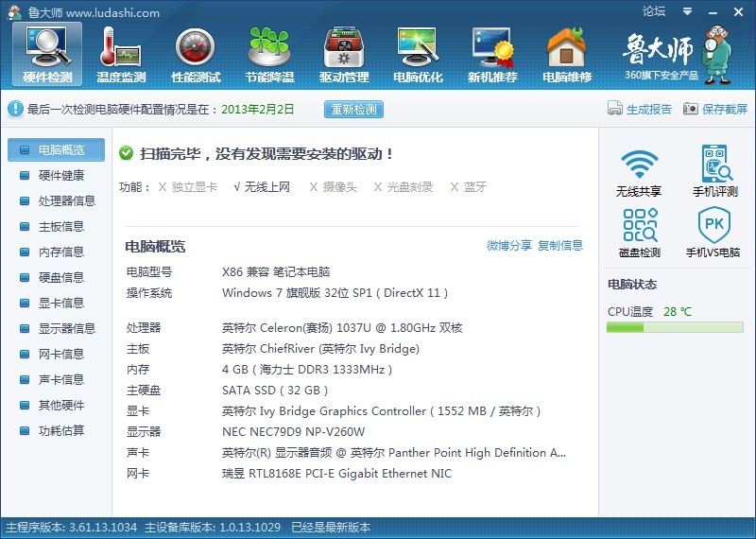Click the processor value Celeron 1037U
756x539 pixels.
click(x=342, y=328)
